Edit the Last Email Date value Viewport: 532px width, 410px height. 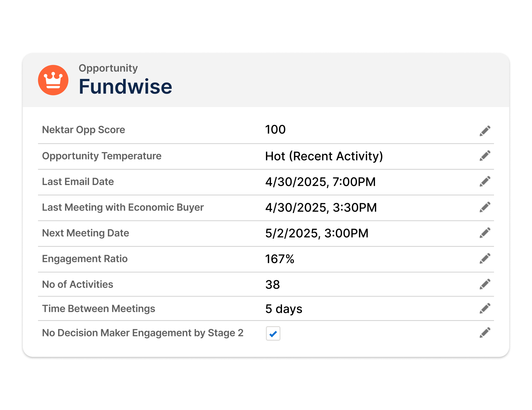pos(485,181)
